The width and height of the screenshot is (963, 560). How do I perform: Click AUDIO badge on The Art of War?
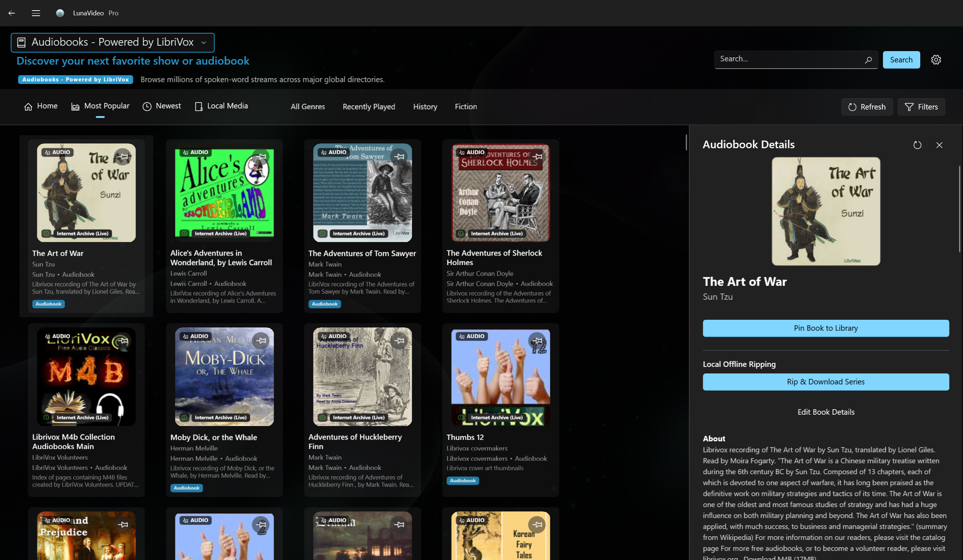57,152
